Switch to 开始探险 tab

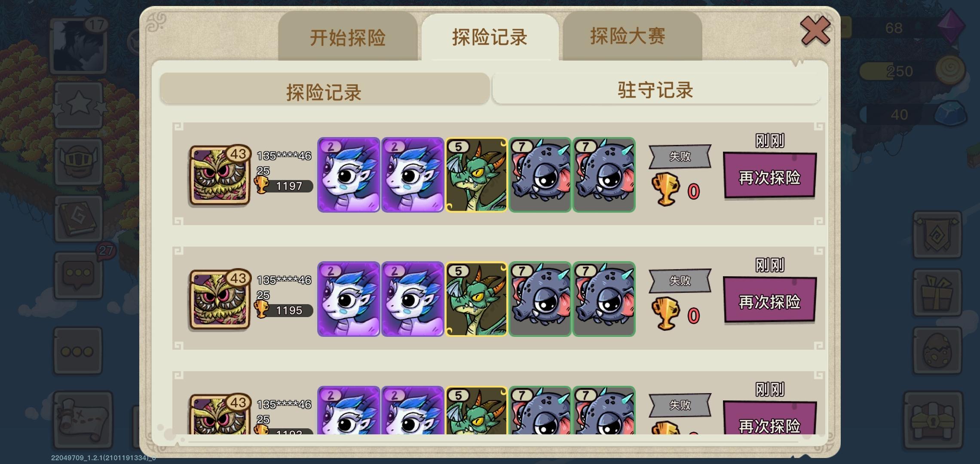coord(348,37)
